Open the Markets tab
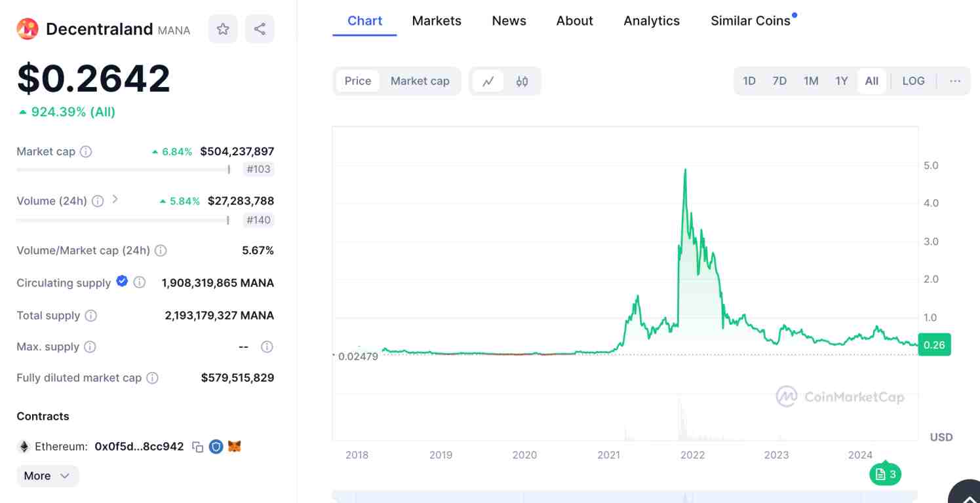980x503 pixels. tap(437, 21)
